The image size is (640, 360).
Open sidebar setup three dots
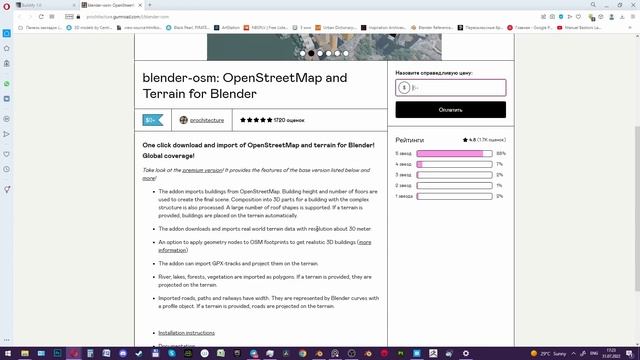[x=7, y=340]
